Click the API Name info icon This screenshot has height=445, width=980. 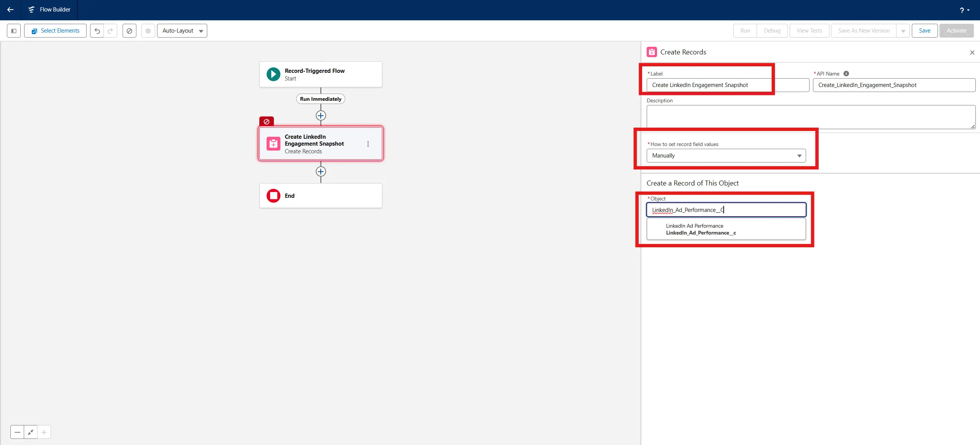pos(846,74)
